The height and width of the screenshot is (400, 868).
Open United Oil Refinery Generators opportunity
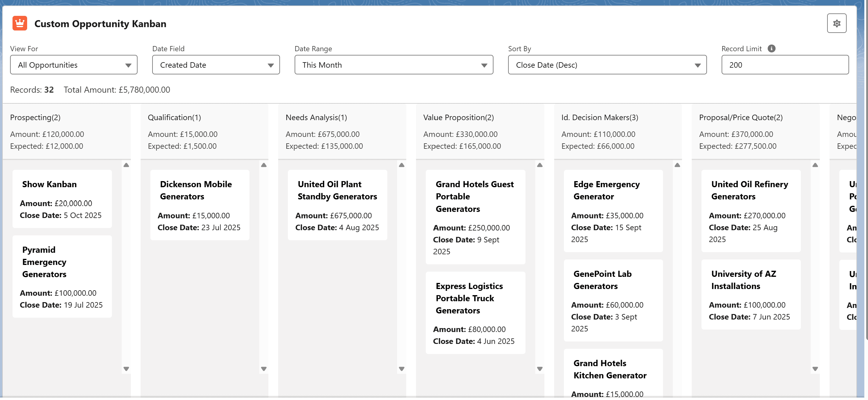pyautogui.click(x=750, y=190)
